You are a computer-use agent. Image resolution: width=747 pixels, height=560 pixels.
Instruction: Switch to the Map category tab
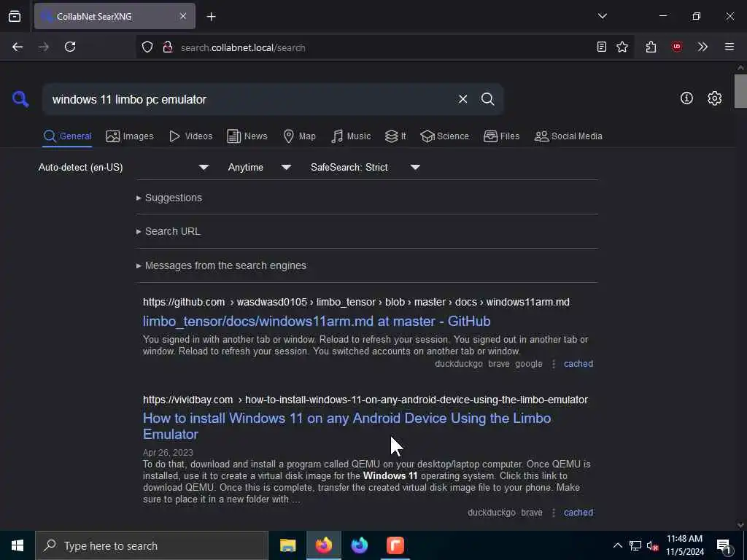(x=300, y=136)
